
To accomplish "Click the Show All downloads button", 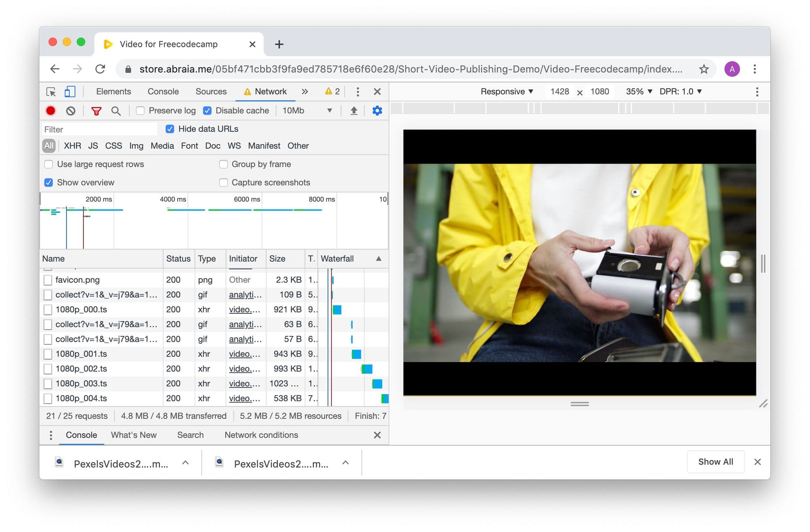I will pos(715,462).
